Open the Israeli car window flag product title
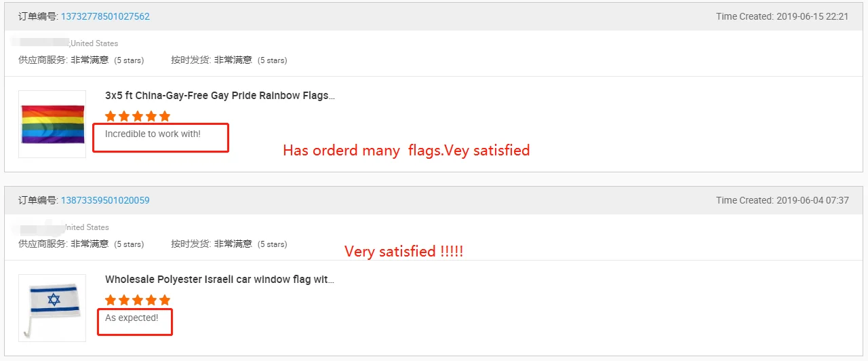This screenshot has width=868, height=361. 220,280
